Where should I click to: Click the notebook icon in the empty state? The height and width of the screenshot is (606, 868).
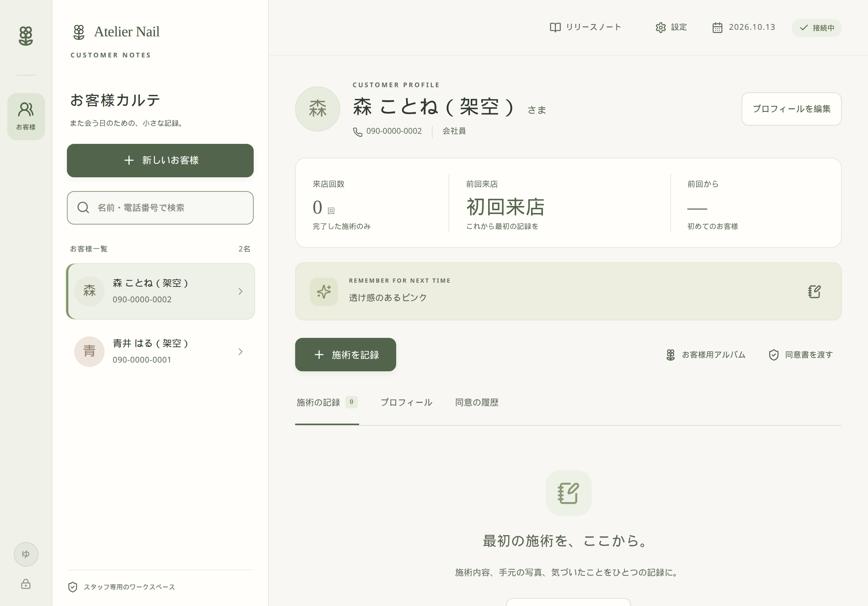568,493
